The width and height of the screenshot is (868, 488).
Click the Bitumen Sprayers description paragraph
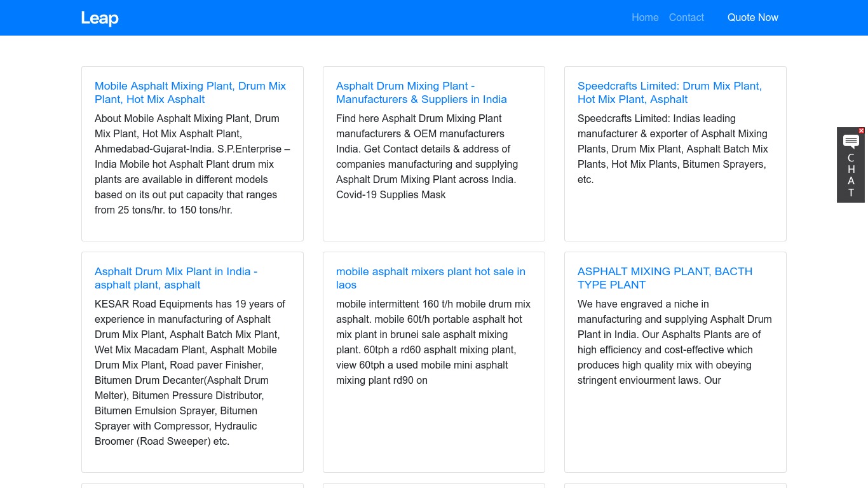click(672, 149)
